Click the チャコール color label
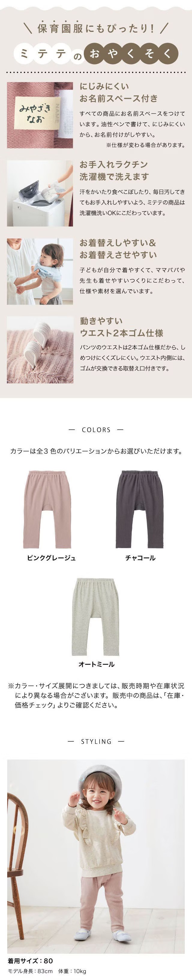Viewport: 192px width, 980px height. click(140, 558)
